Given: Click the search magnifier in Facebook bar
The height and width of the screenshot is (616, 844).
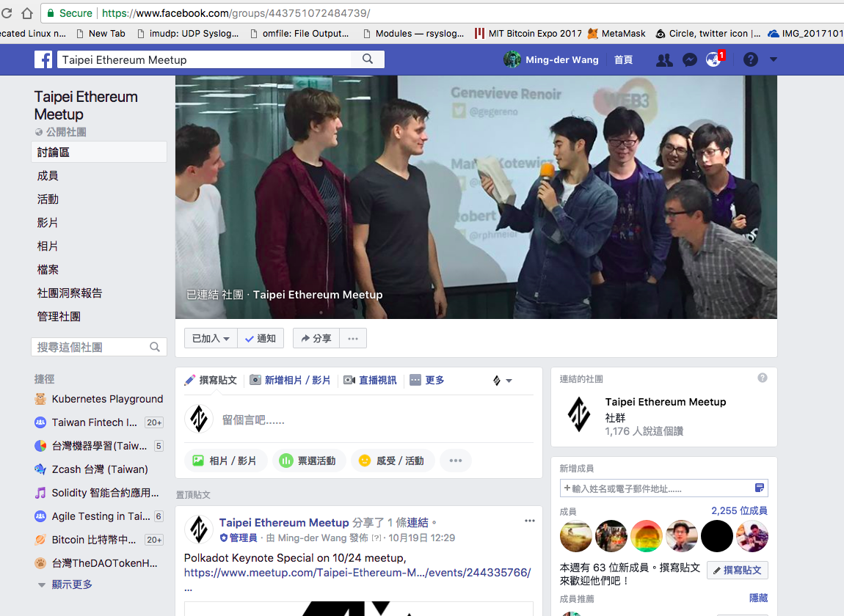Looking at the screenshot, I should [x=368, y=59].
